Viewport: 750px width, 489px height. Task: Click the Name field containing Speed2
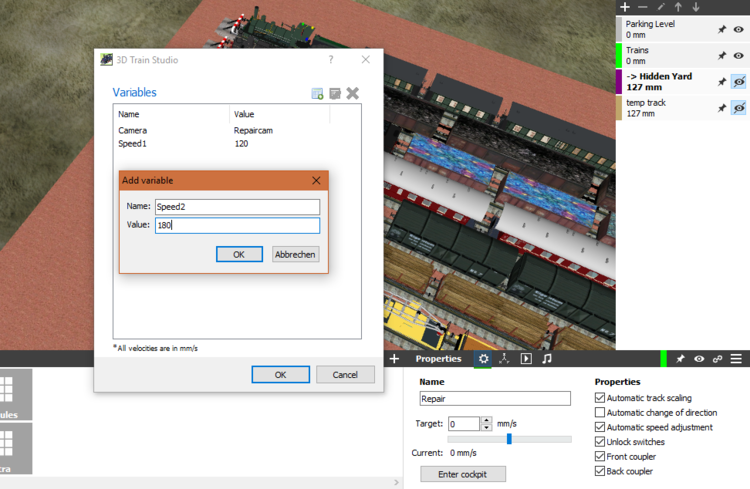237,207
